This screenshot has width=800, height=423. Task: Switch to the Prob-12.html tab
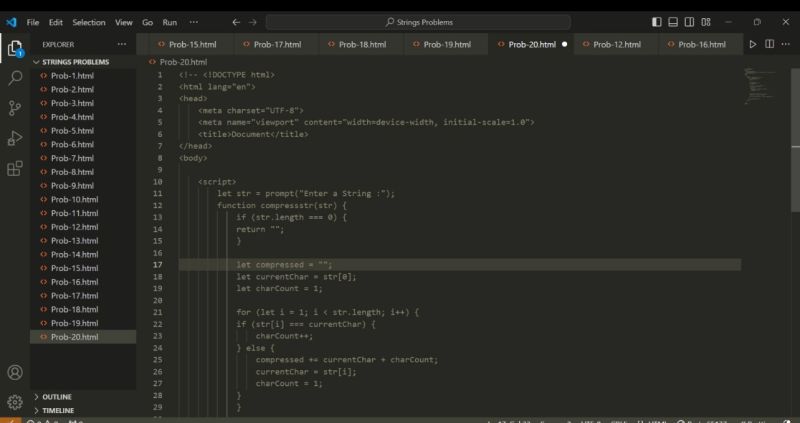pos(616,44)
